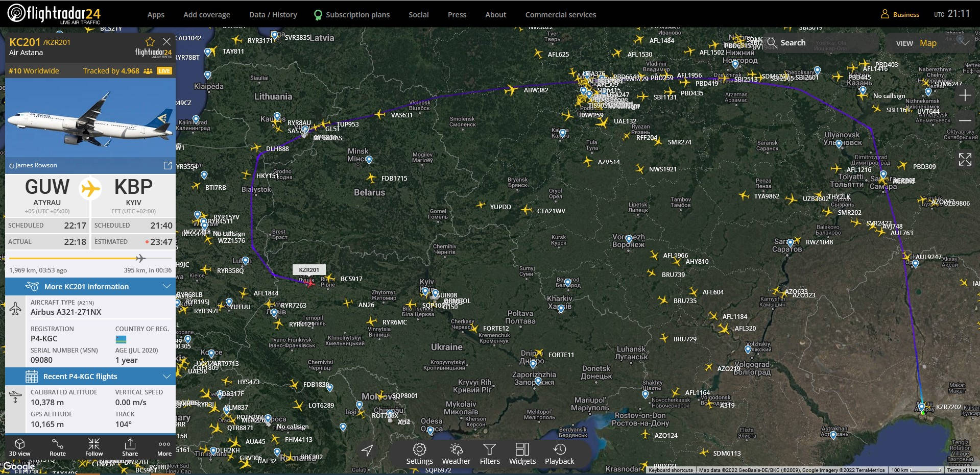Expand More KC201 information section
The height and width of the screenshot is (475, 980).
coord(90,286)
